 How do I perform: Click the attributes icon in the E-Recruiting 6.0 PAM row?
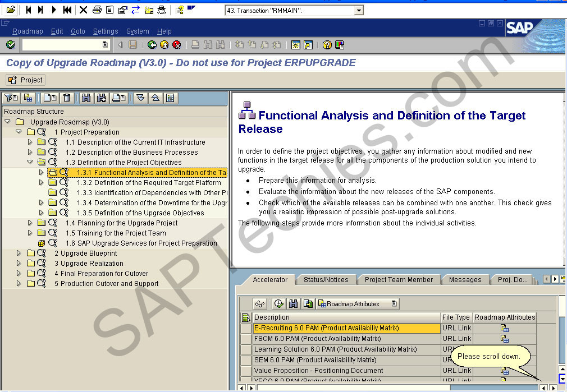tap(505, 328)
